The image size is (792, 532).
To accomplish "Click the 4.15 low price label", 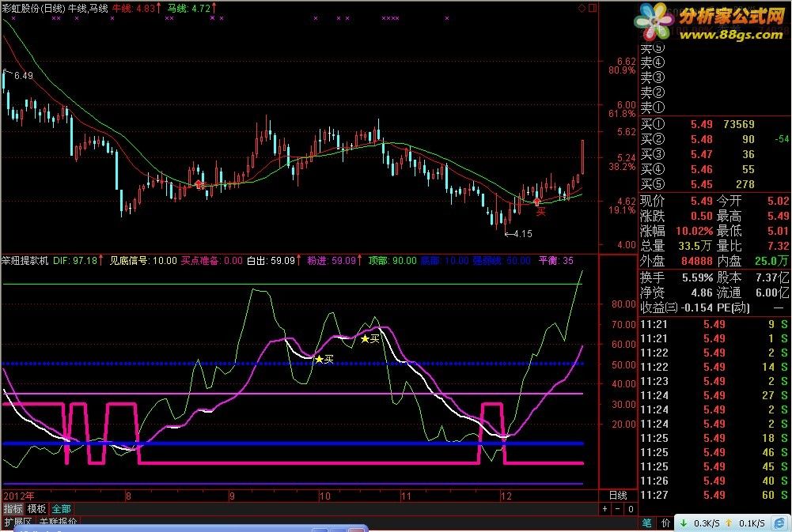I will click(523, 234).
